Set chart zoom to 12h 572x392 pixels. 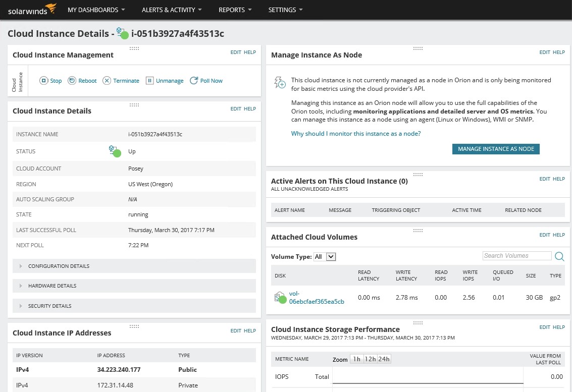[370, 359]
